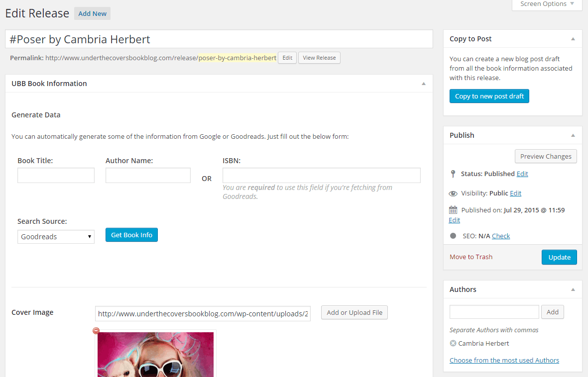588x377 pixels.
Task: Collapse the Publish panel
Action: [x=573, y=135]
